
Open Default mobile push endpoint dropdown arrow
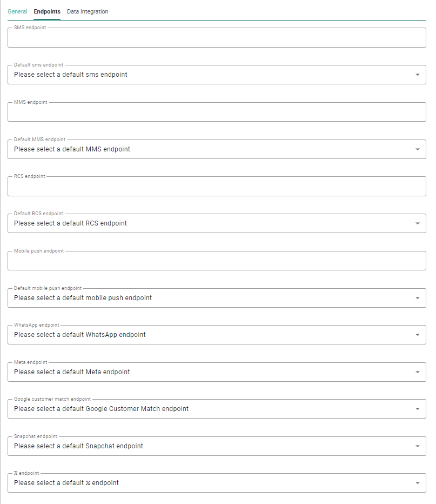click(x=417, y=298)
